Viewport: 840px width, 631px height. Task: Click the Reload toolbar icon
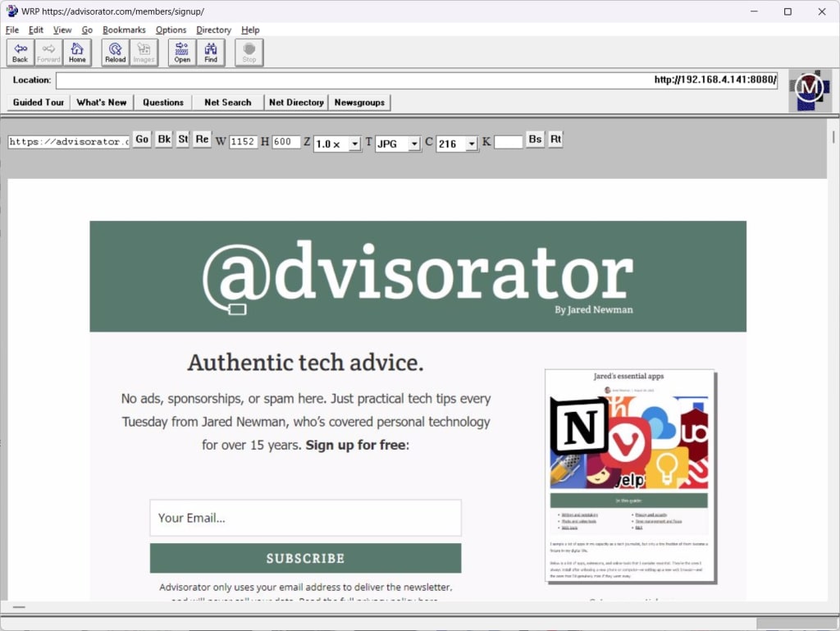(114, 52)
